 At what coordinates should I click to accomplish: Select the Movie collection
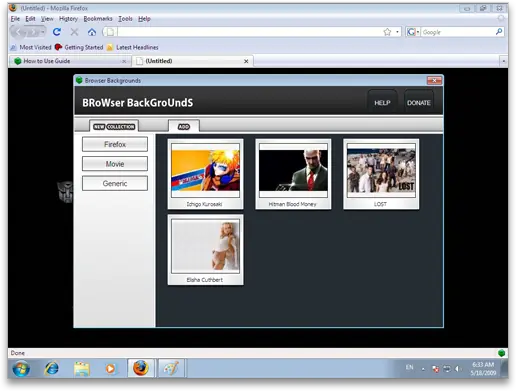pos(115,164)
